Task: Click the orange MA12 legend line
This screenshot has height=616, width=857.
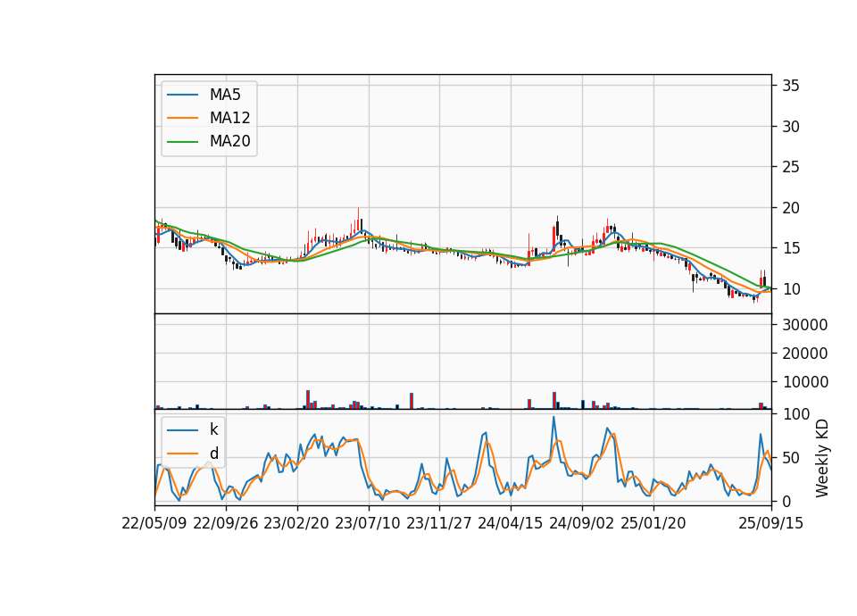Action: pos(182,118)
